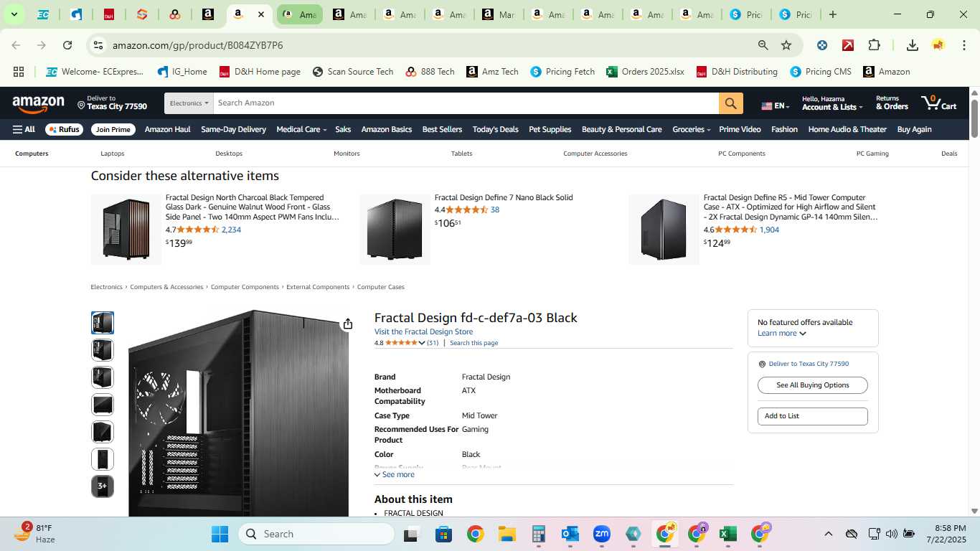Viewport: 980px width, 551px height.
Task: Show hidden system tray icons
Action: pyautogui.click(x=828, y=534)
